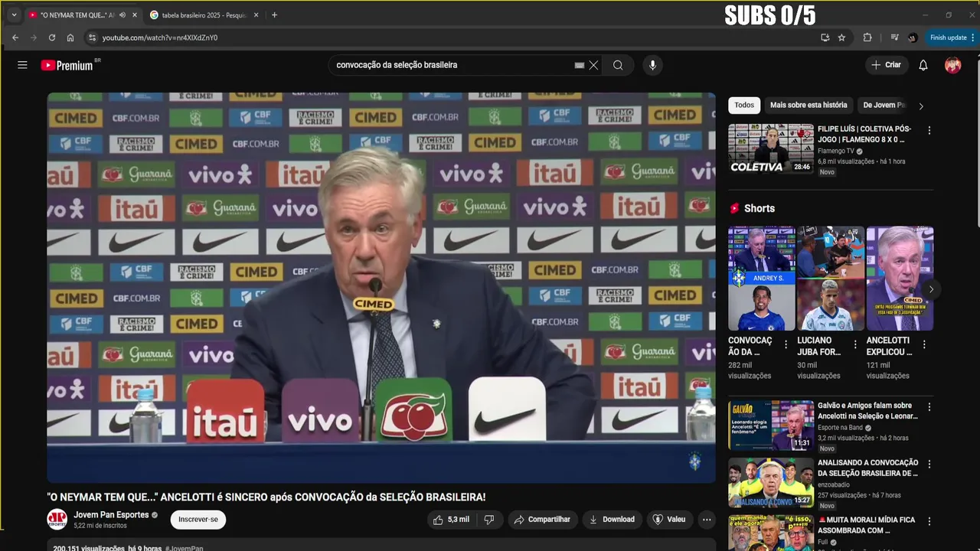This screenshot has height=551, width=980.
Task: Go back with the browser back arrow
Action: coord(15,37)
